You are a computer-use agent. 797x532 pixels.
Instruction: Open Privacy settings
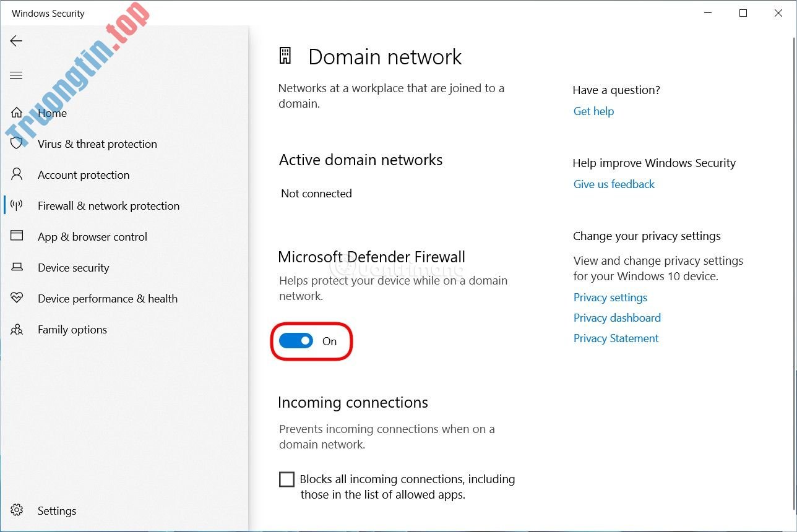(x=610, y=297)
